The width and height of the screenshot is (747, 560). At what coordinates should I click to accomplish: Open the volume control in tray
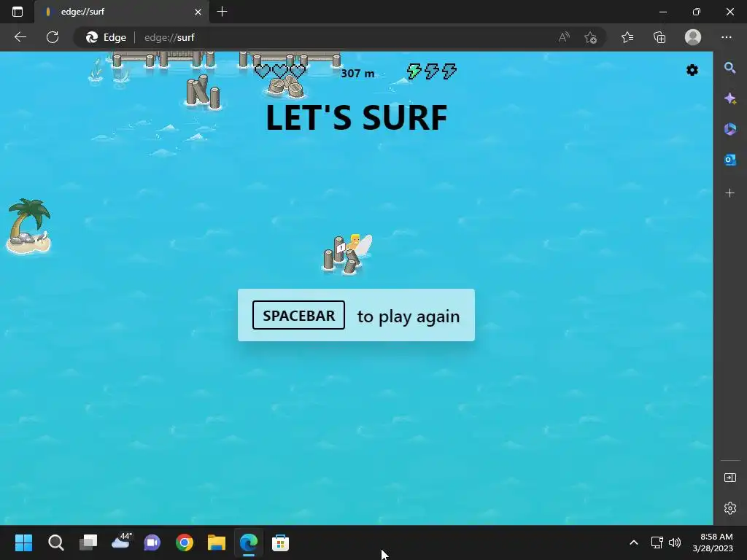[x=675, y=542]
